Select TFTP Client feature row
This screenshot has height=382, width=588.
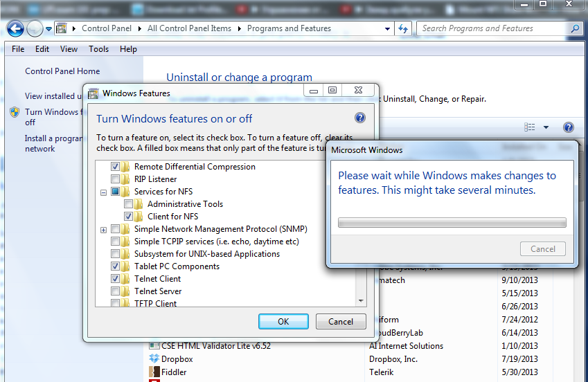point(155,303)
